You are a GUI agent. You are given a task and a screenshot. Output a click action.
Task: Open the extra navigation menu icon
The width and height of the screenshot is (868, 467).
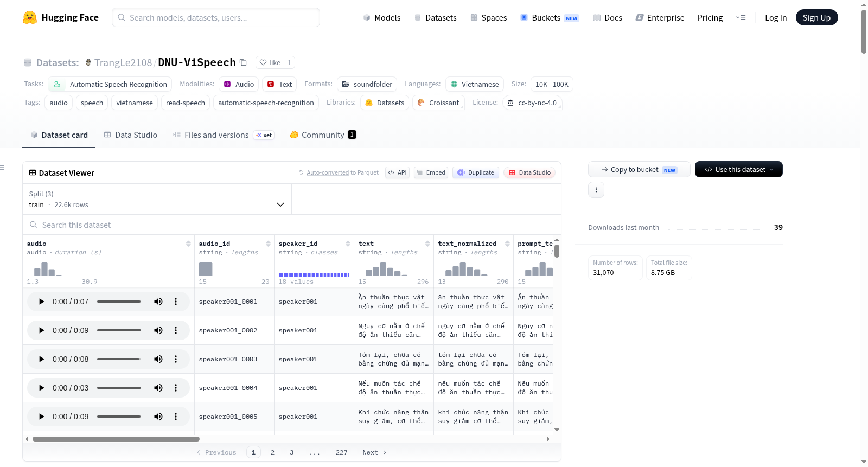tap(741, 17)
